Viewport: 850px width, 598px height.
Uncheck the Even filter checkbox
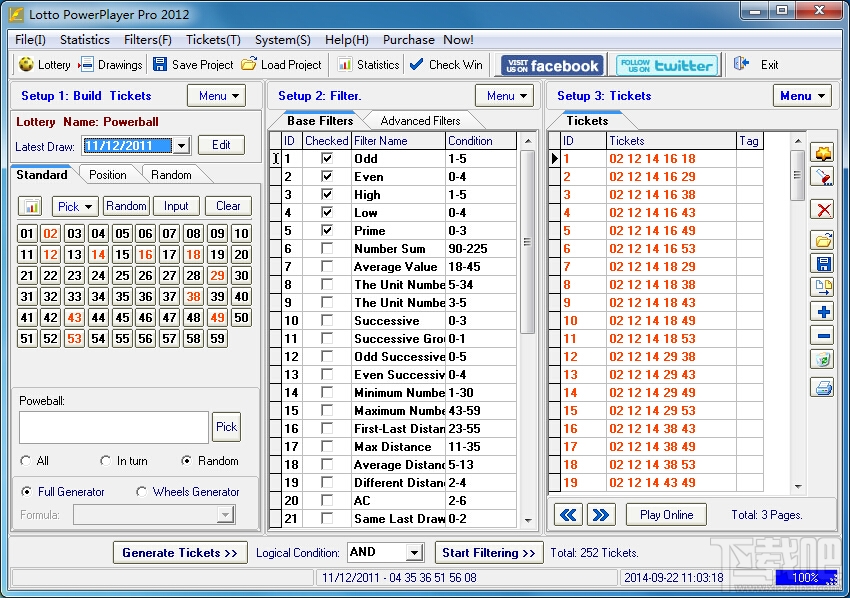[327, 176]
